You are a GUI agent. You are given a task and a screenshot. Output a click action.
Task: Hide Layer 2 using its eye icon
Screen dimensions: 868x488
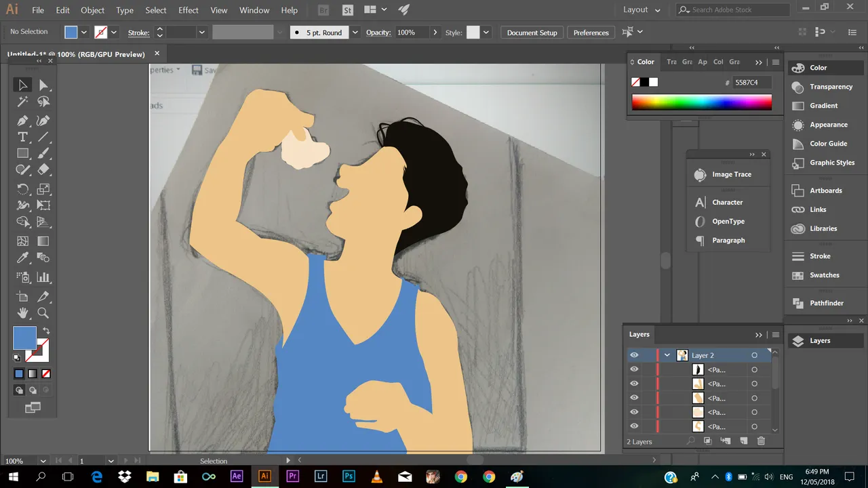[634, 355]
